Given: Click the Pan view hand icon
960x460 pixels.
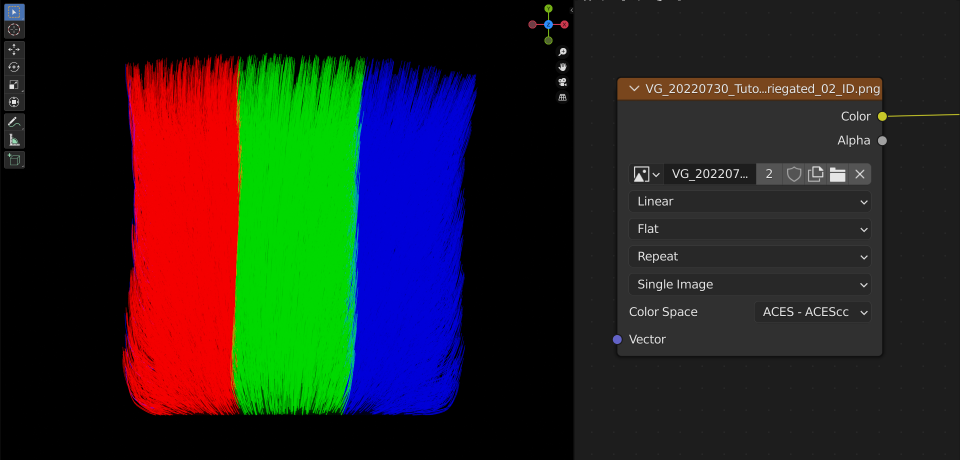Looking at the screenshot, I should coord(563,67).
